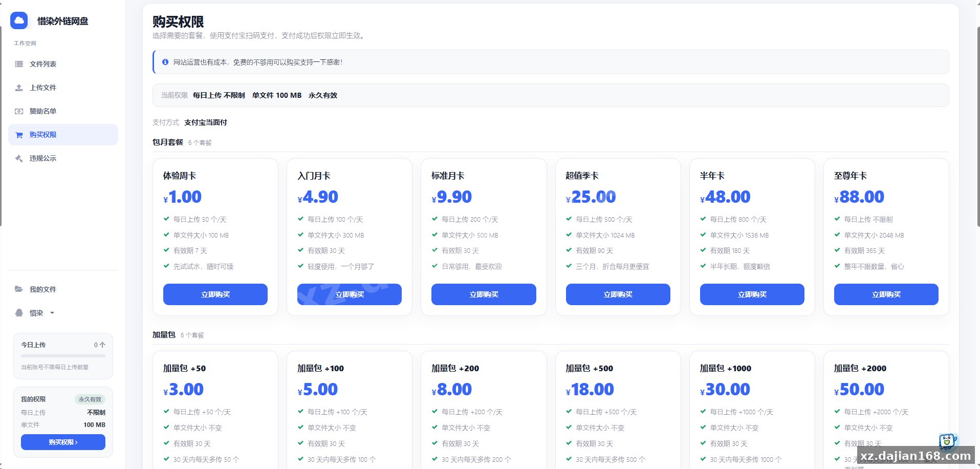Click the ¥30.00 add-on price
The width and height of the screenshot is (980, 469).
(725, 390)
